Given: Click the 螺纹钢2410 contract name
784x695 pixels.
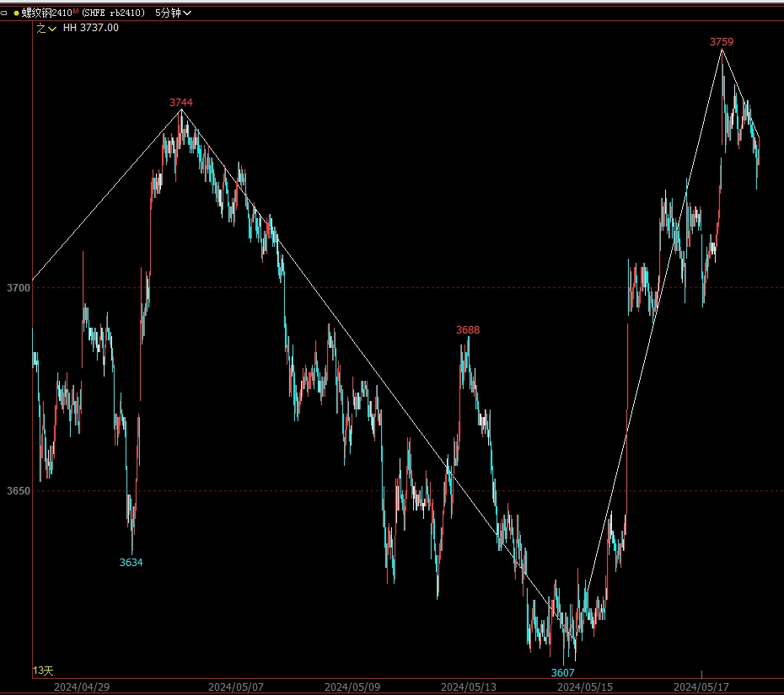Looking at the screenshot, I should point(46,13).
